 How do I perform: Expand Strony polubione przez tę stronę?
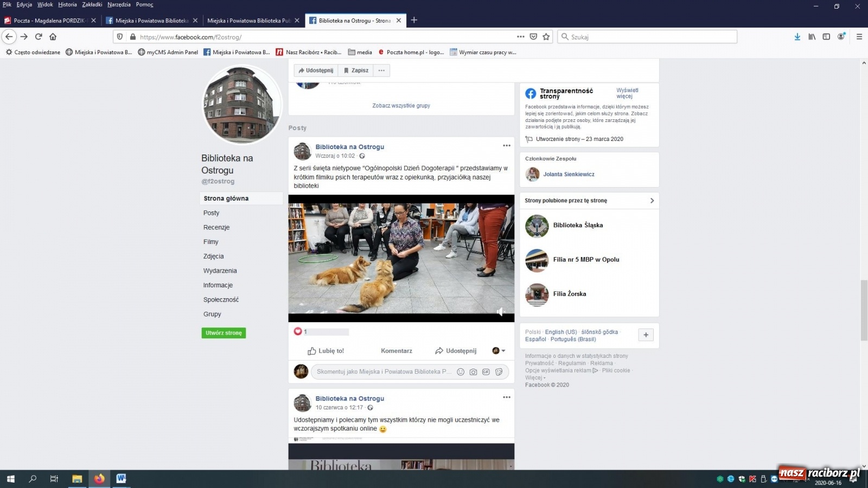652,200
